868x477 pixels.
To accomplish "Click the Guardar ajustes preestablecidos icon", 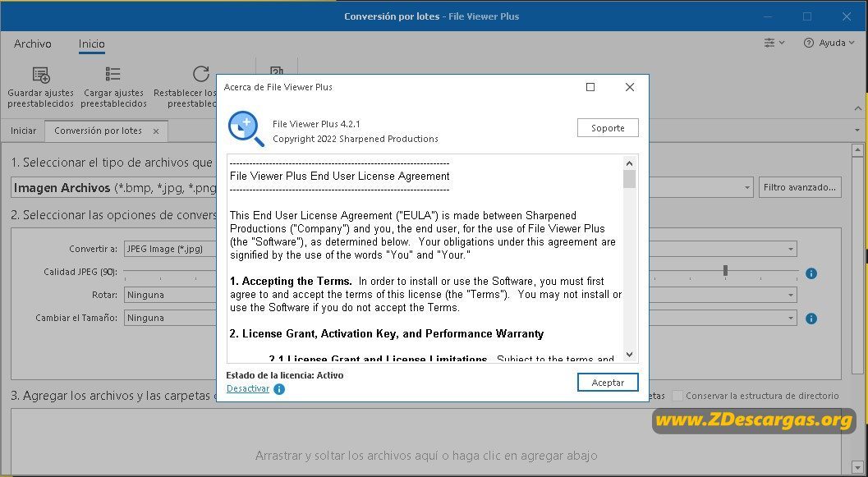I will tap(41, 75).
